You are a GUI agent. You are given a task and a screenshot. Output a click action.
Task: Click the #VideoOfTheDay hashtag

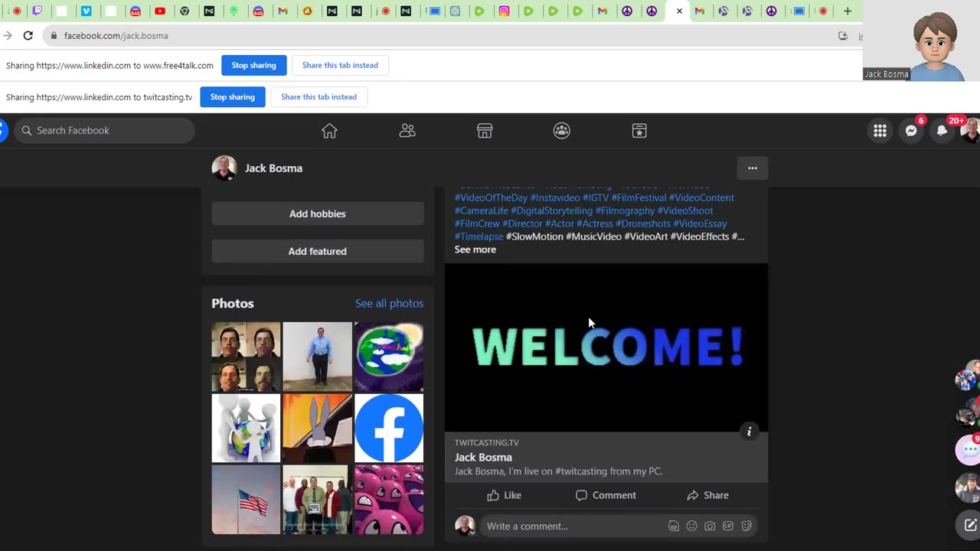tap(491, 197)
